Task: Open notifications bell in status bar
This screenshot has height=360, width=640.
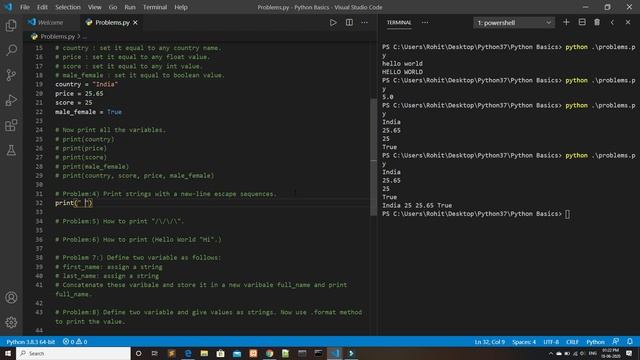Action: (630, 341)
